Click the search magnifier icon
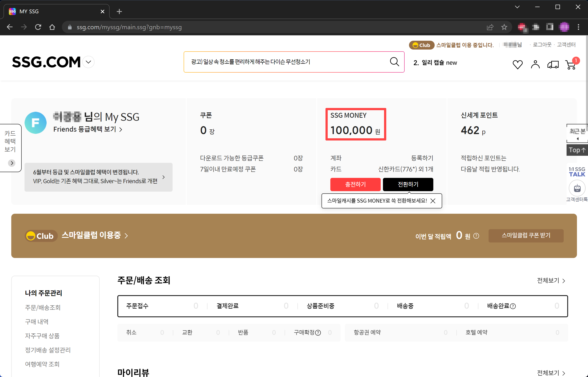 coord(394,62)
